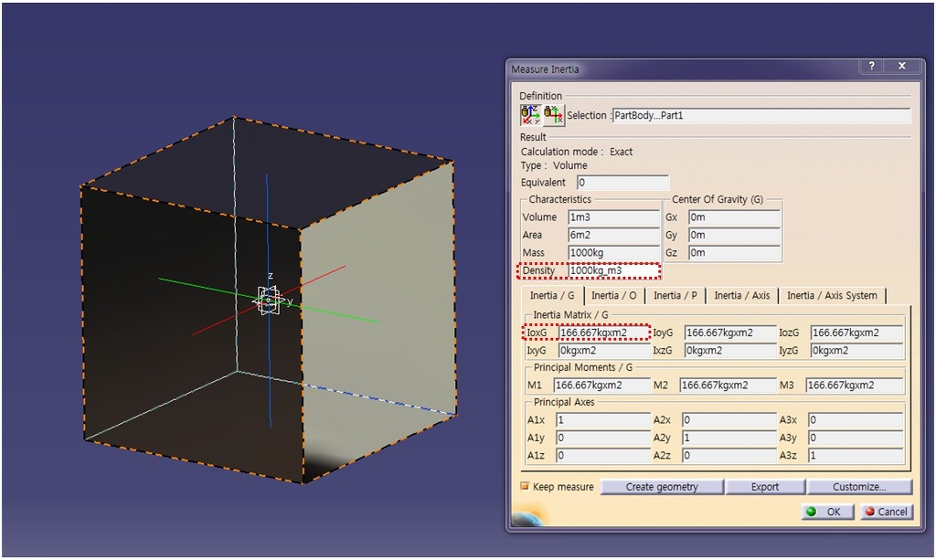
Task: Select the Measure Inertia 3D icon
Action: click(x=530, y=115)
